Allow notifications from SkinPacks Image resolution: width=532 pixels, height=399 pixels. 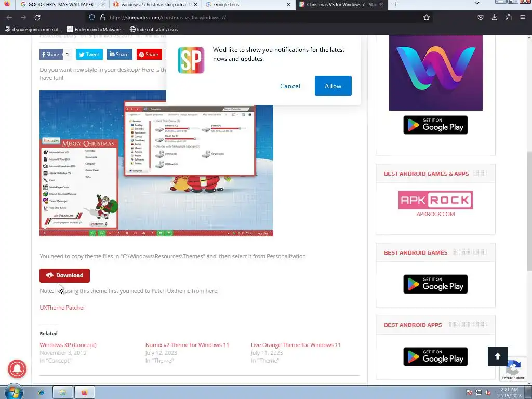coord(333,86)
